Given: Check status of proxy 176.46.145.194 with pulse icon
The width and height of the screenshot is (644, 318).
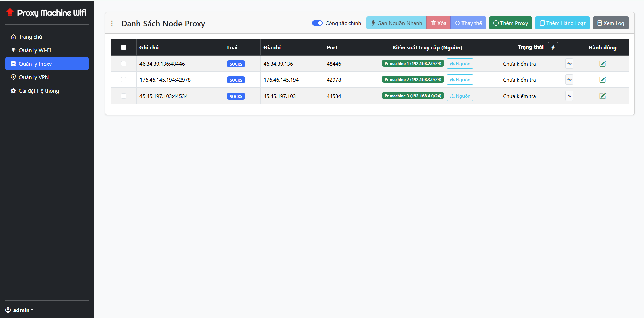Looking at the screenshot, I should pos(569,80).
